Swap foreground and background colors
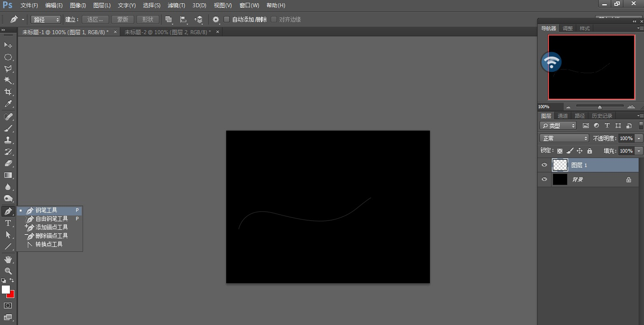644x325 pixels. click(x=12, y=280)
